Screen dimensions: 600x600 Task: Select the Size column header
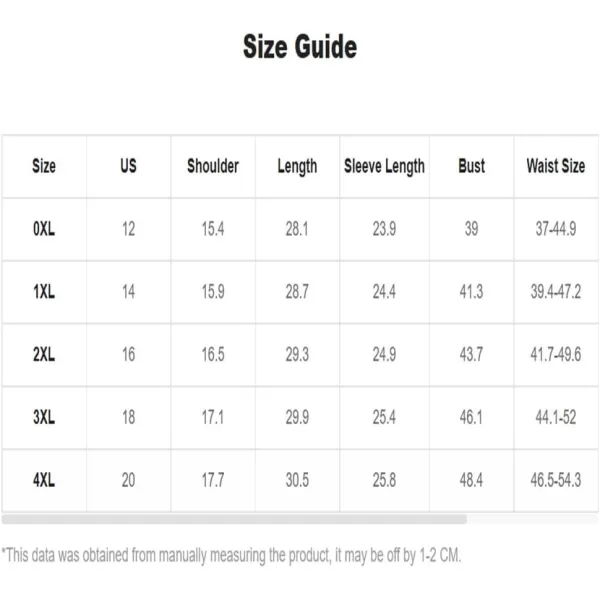pyautogui.click(x=44, y=166)
